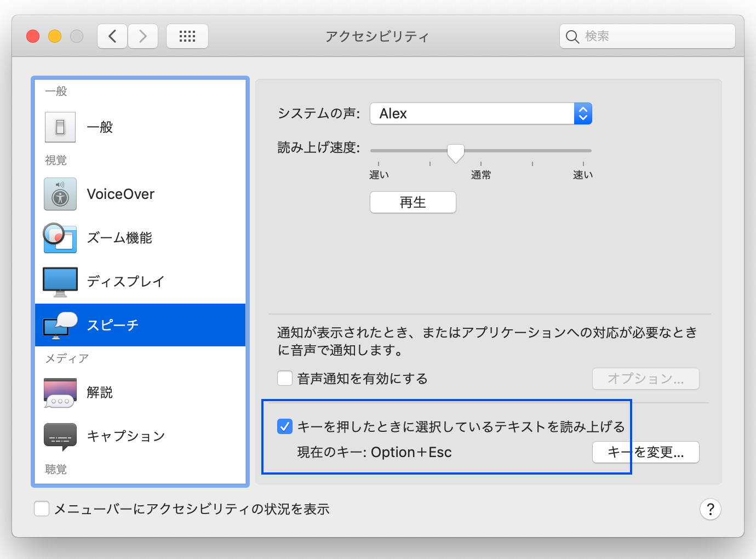Image resolution: width=756 pixels, height=559 pixels.
Task: Click the 検索 search field
Action: (x=648, y=36)
